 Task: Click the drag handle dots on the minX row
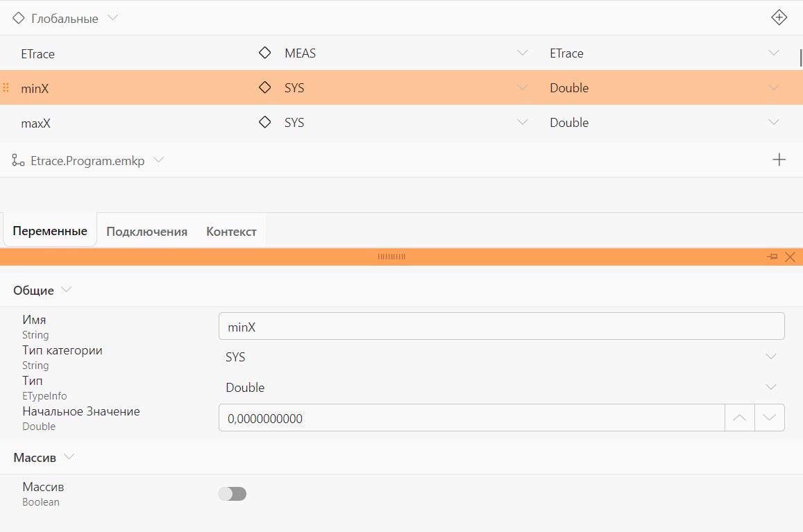click(x=6, y=87)
